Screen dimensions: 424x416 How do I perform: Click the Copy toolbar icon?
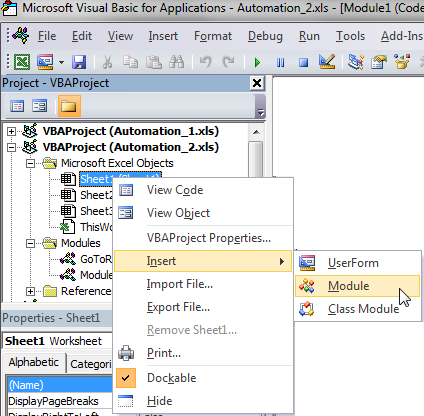point(130,62)
